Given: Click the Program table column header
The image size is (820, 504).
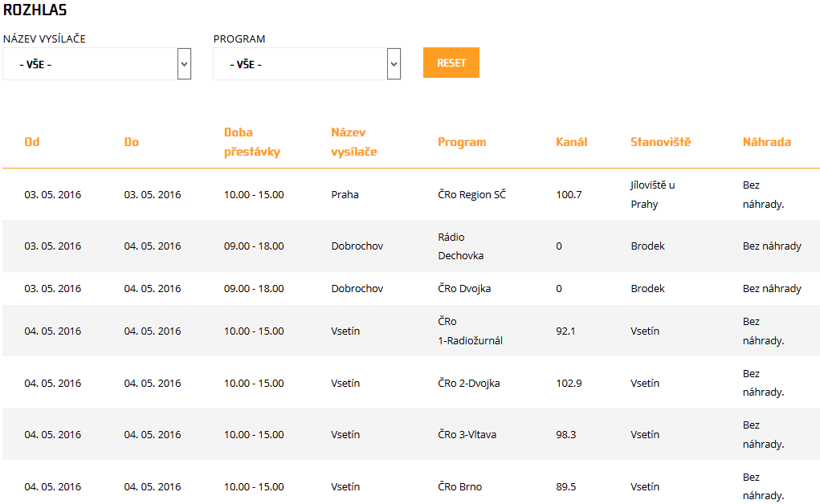Looking at the screenshot, I should (461, 142).
